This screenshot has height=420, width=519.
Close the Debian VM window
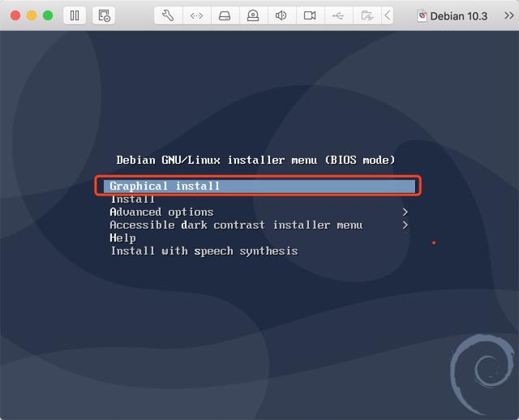pos(15,15)
